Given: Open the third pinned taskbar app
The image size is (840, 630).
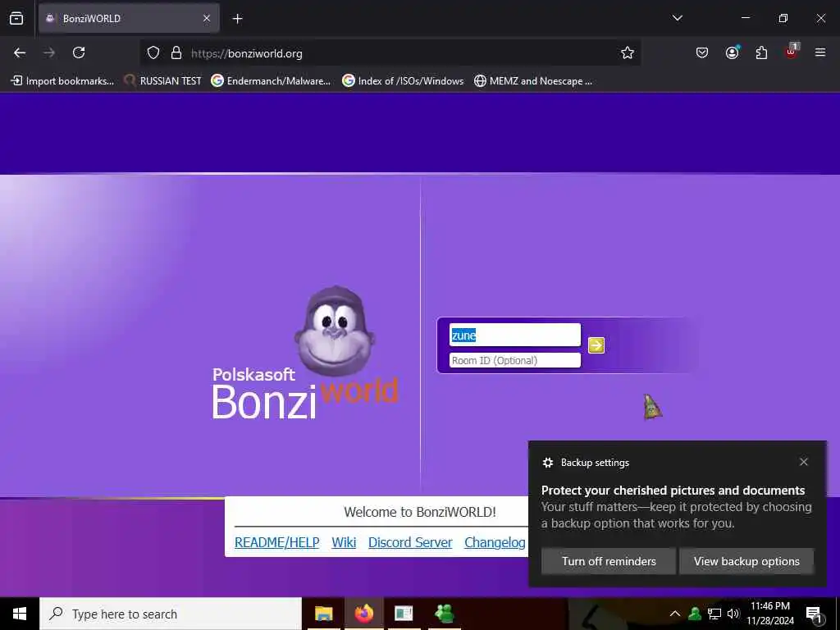Looking at the screenshot, I should tap(404, 614).
